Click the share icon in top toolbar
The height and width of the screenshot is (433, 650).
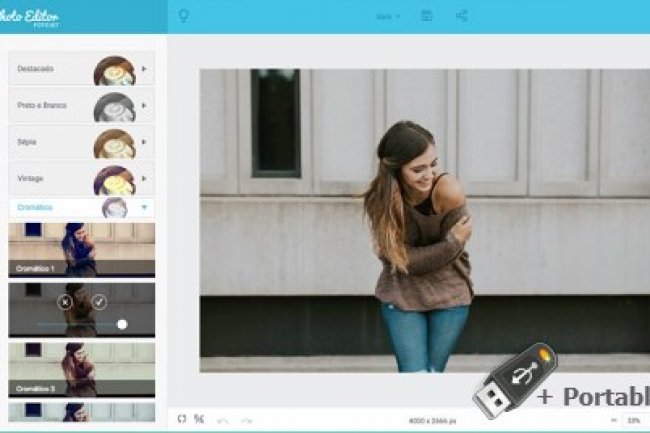coord(461,16)
